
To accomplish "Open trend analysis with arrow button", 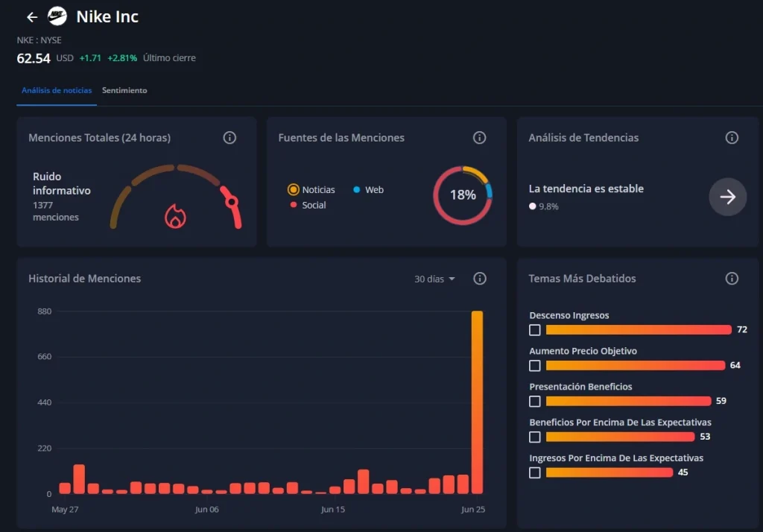I will point(727,197).
